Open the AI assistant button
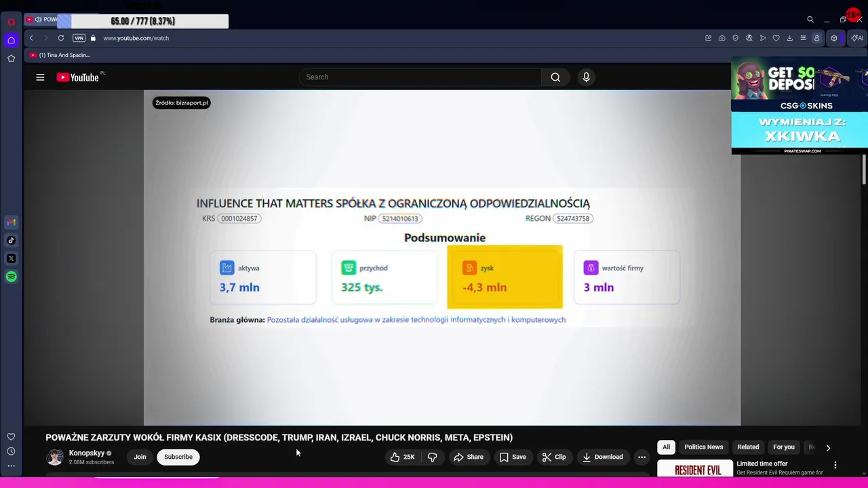Viewport: 868px width, 488px height. [857, 38]
